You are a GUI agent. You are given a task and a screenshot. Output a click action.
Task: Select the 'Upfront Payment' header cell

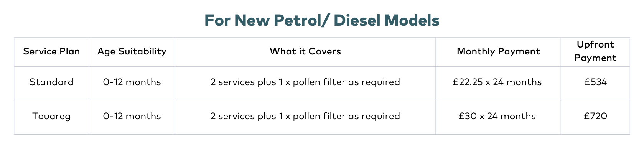[x=595, y=51]
